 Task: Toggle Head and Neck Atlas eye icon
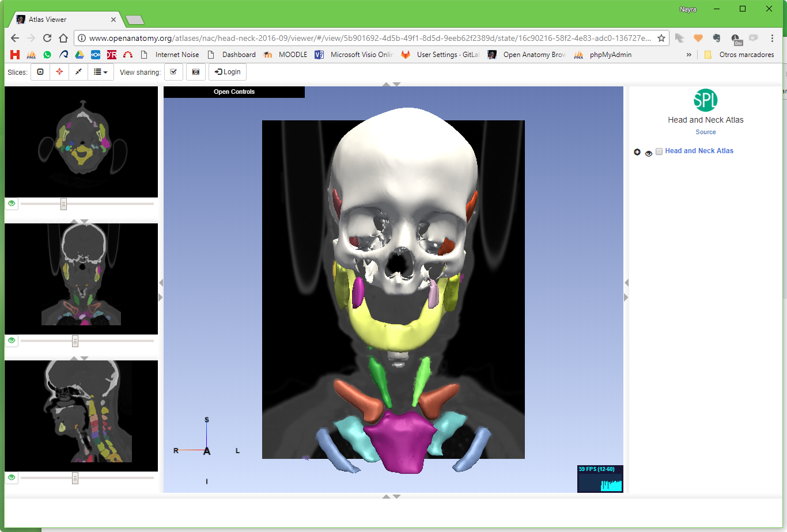(x=649, y=153)
